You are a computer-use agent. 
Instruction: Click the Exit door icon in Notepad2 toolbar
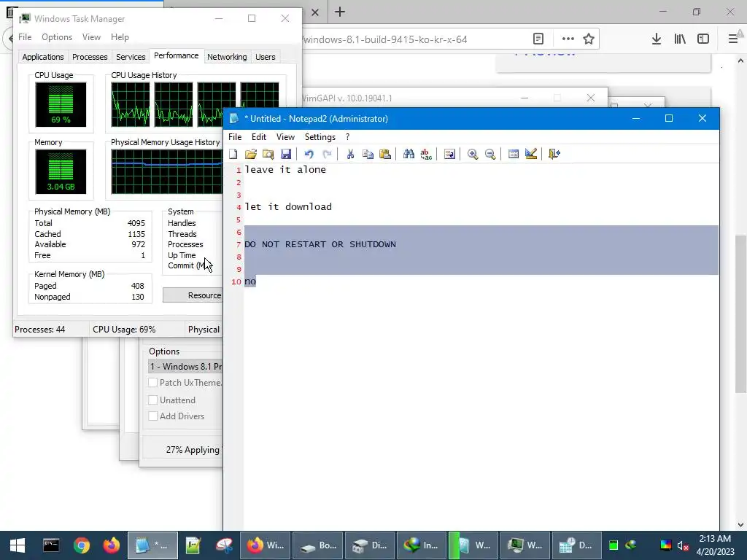pos(554,154)
